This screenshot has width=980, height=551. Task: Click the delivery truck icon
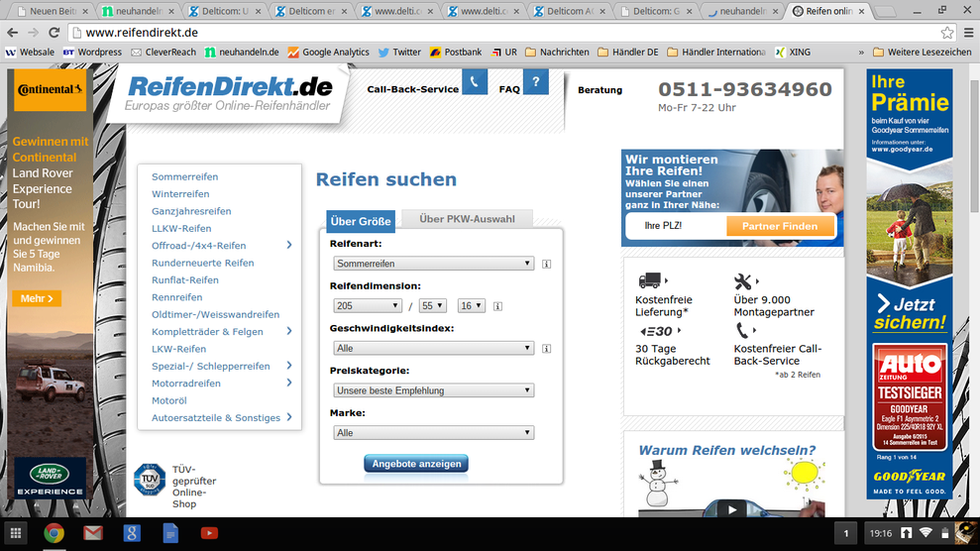[x=650, y=279]
